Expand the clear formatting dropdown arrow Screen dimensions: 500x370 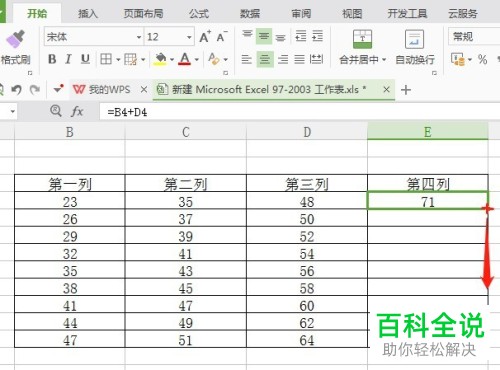226,60
